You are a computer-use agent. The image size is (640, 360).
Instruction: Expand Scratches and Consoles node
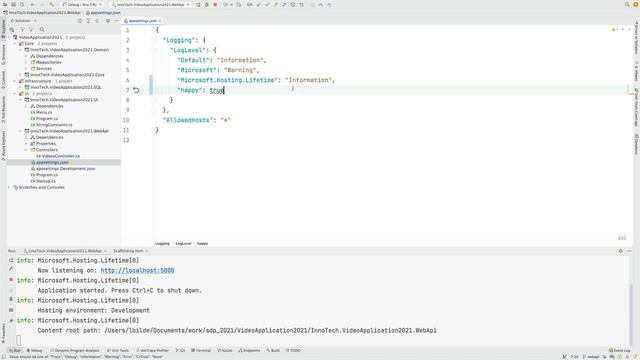click(9, 187)
